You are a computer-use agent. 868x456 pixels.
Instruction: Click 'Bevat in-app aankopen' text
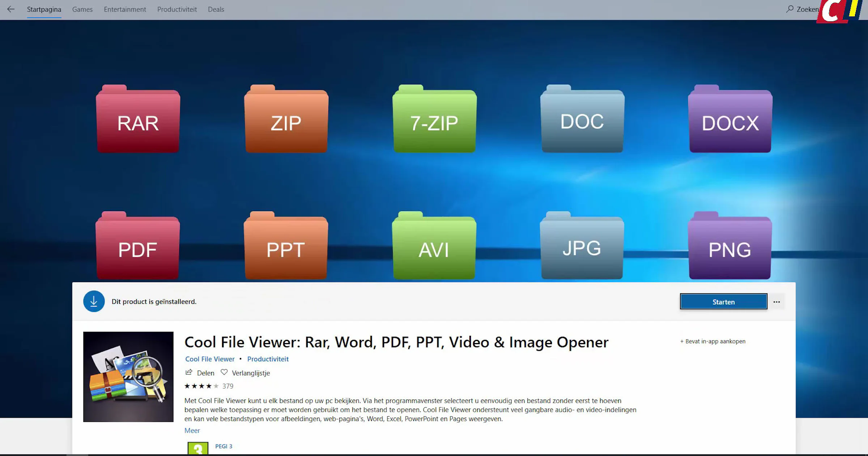point(713,341)
